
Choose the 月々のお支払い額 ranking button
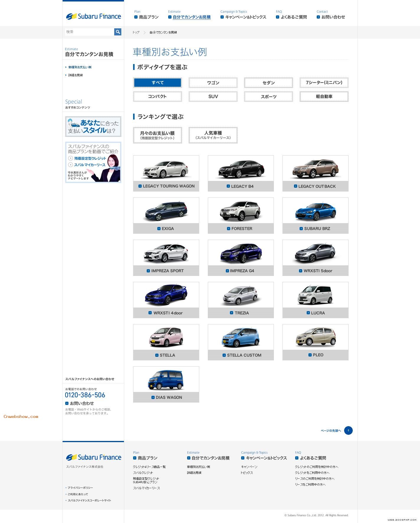158,135
